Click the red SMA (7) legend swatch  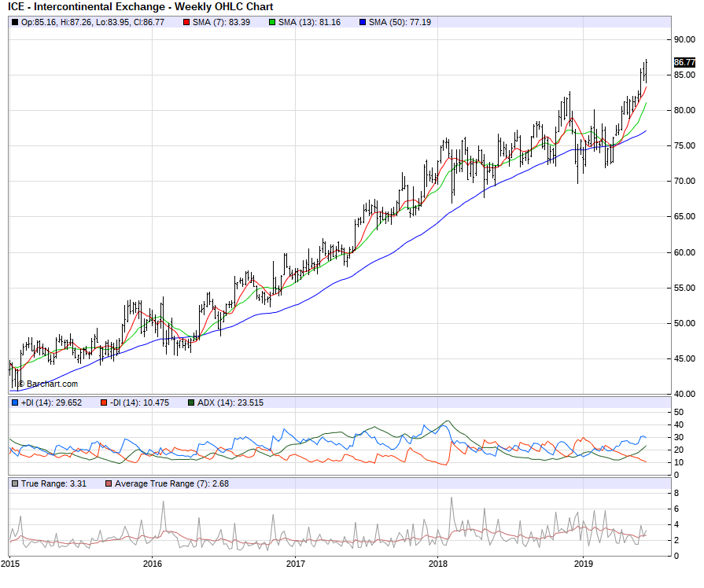(186, 22)
